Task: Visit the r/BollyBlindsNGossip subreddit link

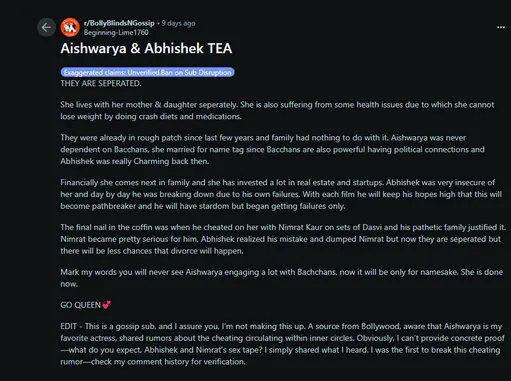Action: coord(119,23)
